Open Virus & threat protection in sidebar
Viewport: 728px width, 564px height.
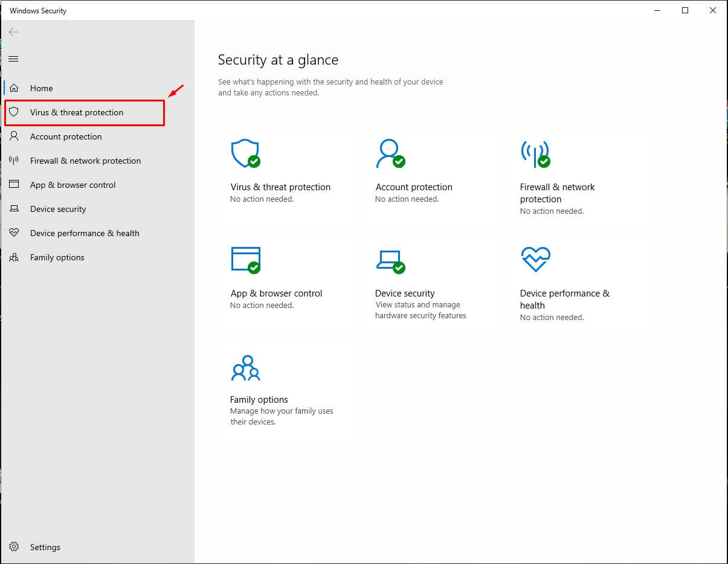(77, 112)
